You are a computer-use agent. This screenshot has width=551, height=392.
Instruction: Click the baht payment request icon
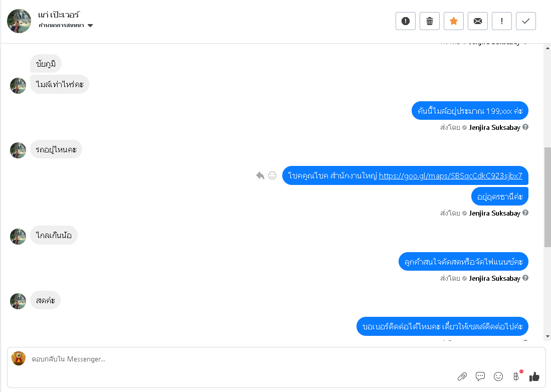pyautogui.click(x=516, y=376)
